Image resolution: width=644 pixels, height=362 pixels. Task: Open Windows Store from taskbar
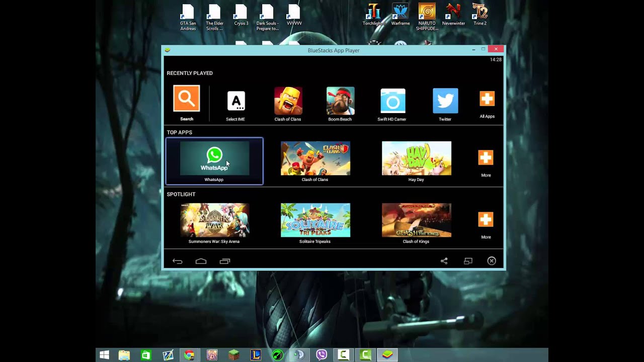pyautogui.click(x=146, y=355)
